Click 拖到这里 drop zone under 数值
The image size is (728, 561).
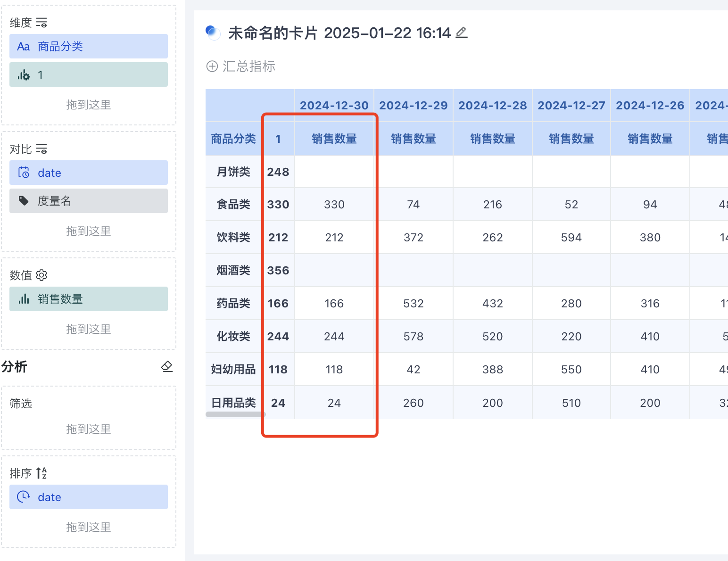pos(89,329)
